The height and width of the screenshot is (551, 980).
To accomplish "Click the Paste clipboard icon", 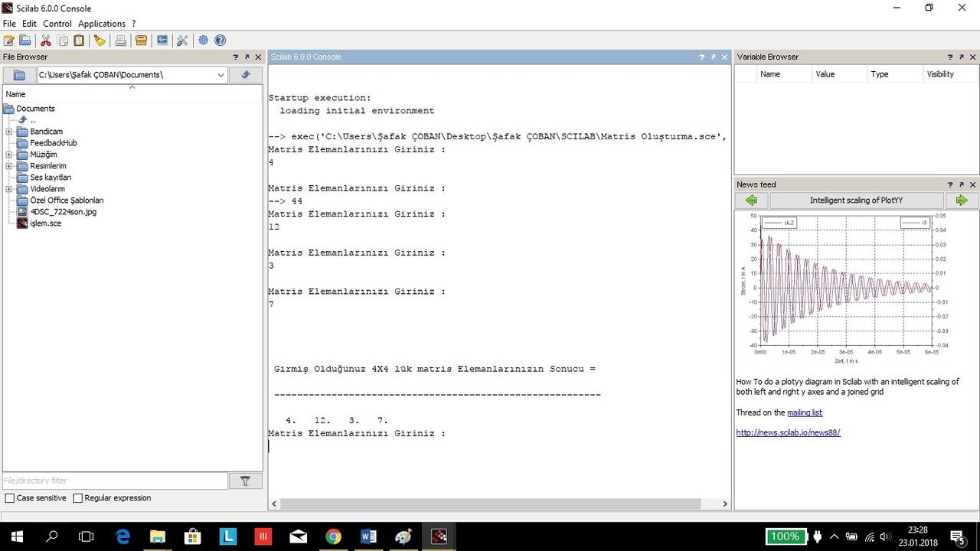I will tap(79, 41).
